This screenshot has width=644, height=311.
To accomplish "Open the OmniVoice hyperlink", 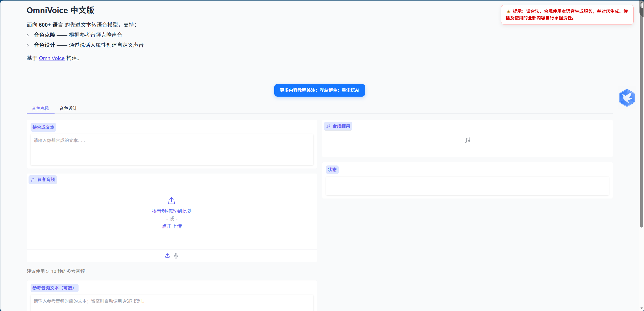I will coord(52,58).
